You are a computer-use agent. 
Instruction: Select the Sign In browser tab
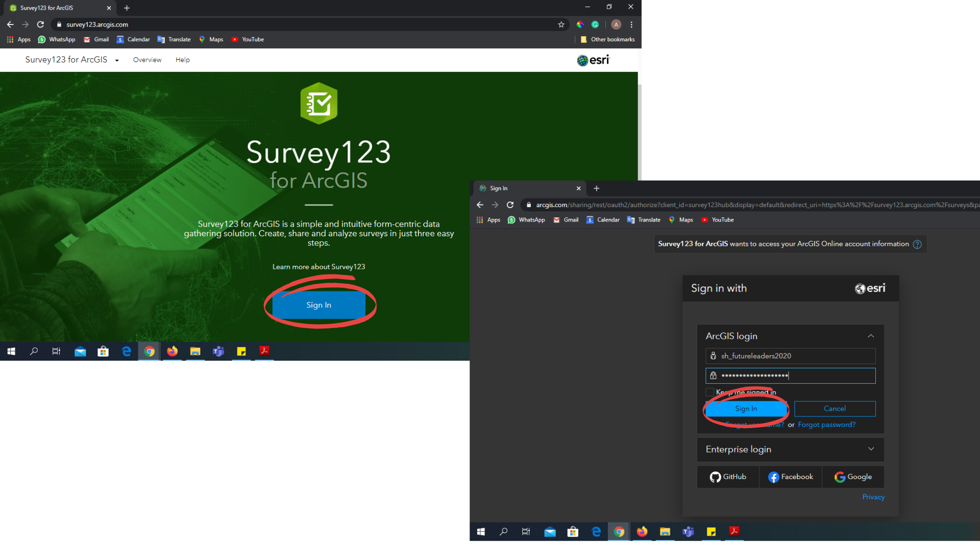(x=528, y=188)
